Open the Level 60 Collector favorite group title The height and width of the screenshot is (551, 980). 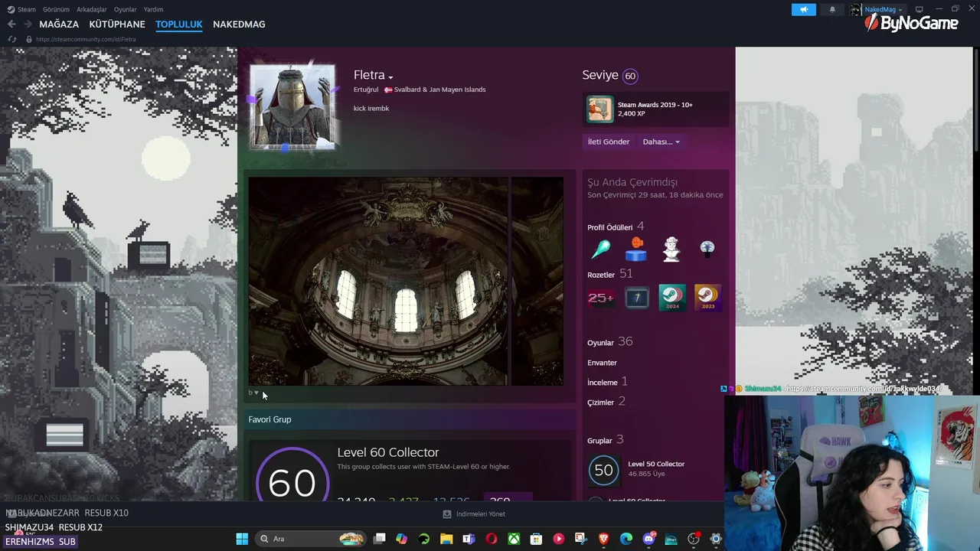point(388,452)
